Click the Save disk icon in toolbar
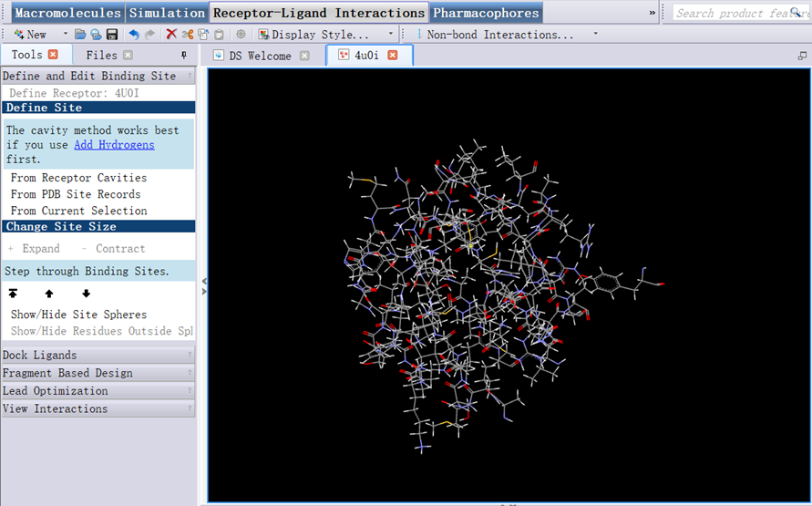 click(112, 35)
